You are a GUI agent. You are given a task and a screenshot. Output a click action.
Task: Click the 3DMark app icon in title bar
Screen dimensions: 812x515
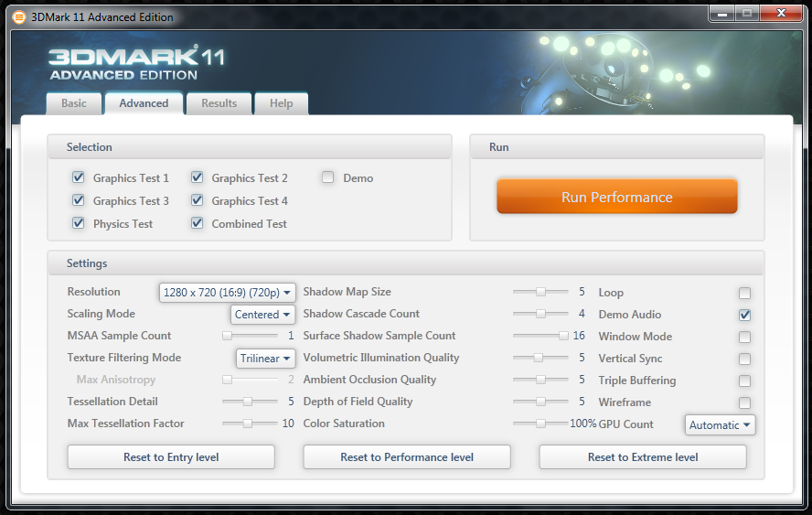18,17
